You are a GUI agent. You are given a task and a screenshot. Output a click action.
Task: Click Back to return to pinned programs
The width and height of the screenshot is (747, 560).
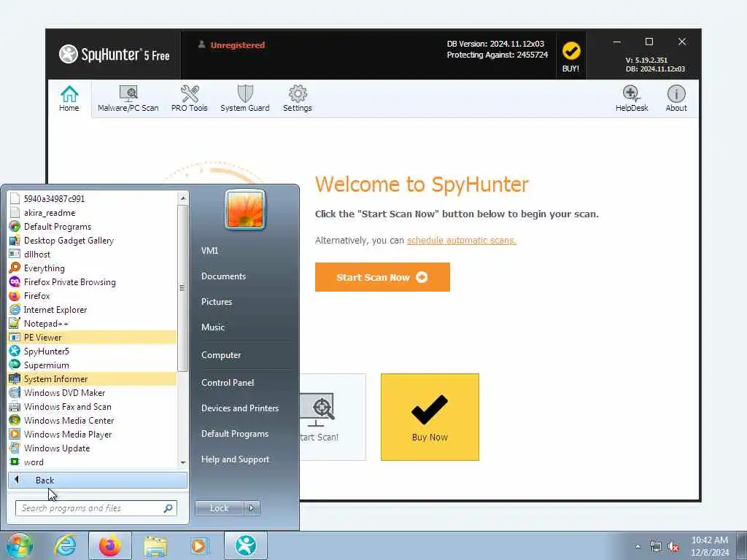[98, 480]
